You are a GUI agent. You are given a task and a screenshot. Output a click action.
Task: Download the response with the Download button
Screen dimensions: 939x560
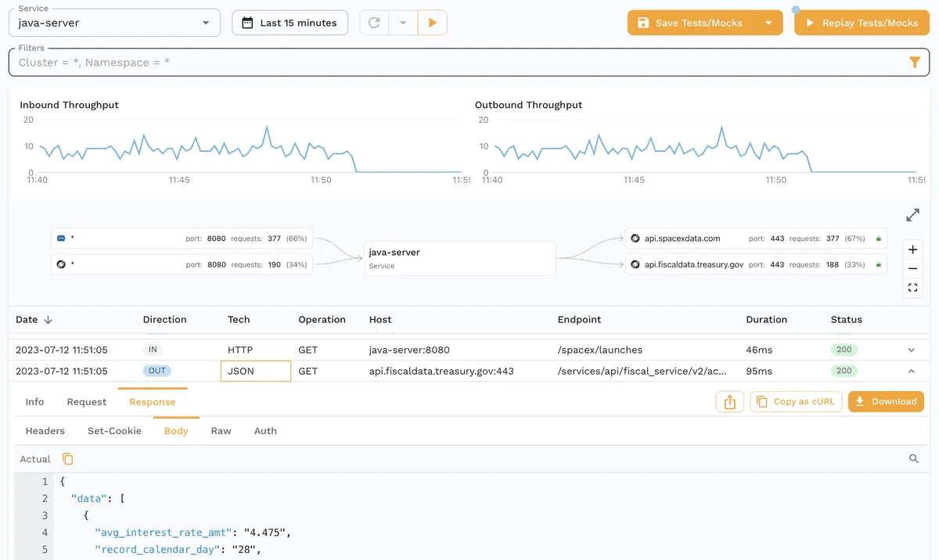point(886,401)
